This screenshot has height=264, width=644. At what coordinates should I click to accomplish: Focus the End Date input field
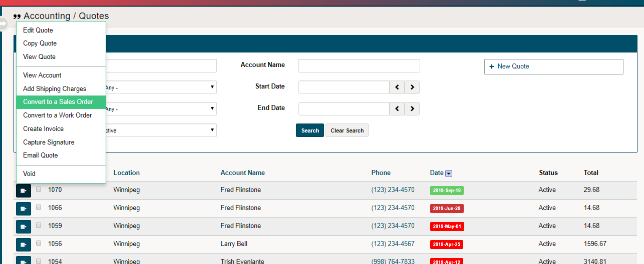[344, 109]
